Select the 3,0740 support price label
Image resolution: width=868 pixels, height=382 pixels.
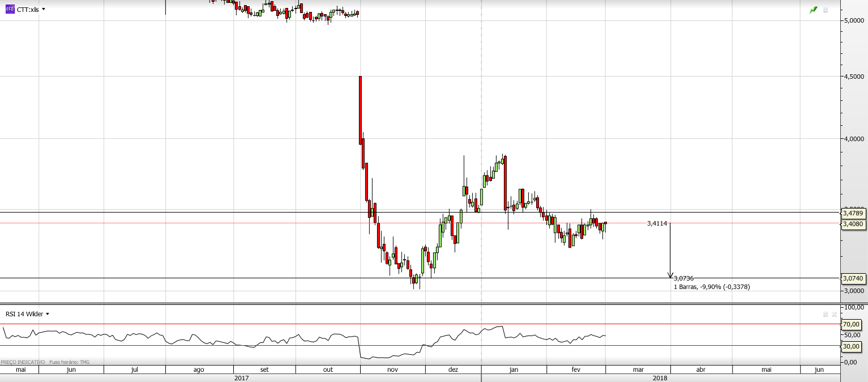pos(853,278)
